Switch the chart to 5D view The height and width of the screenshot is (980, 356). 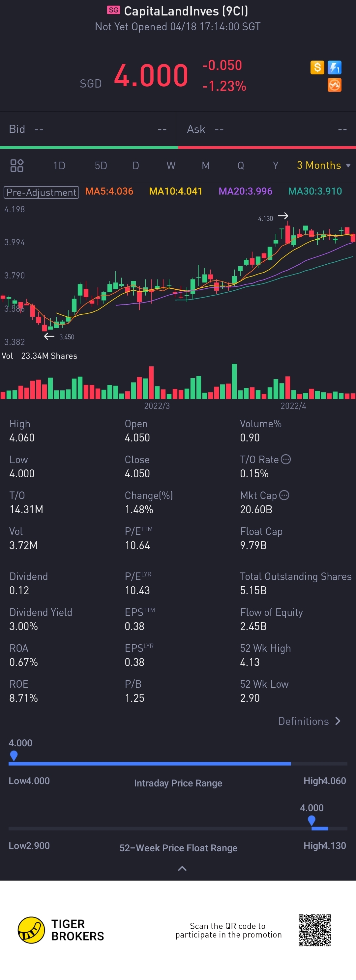click(x=101, y=166)
